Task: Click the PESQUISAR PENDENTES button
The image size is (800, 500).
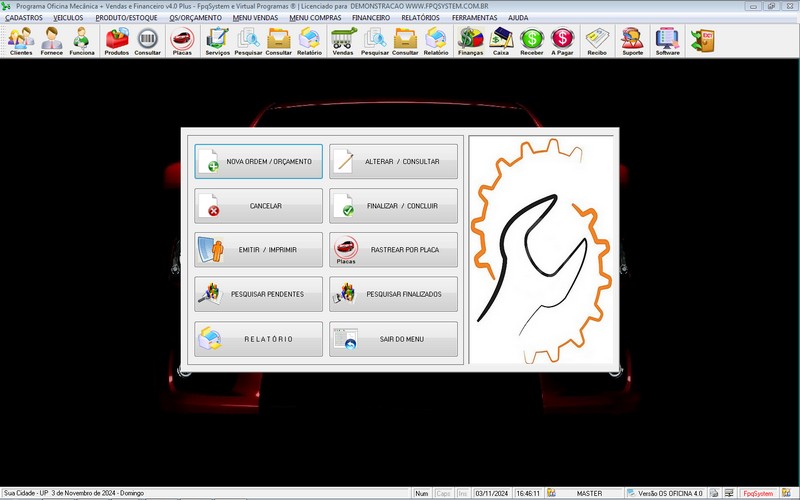Action: click(x=258, y=294)
